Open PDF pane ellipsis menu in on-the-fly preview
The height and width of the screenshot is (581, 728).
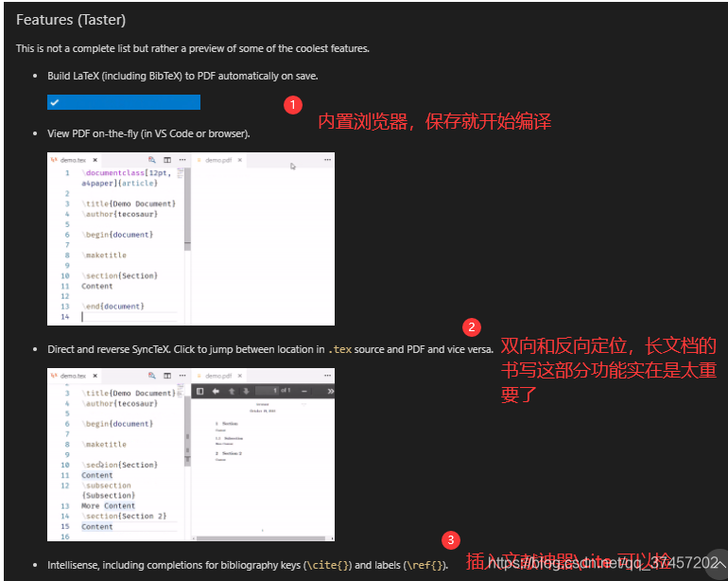(327, 160)
